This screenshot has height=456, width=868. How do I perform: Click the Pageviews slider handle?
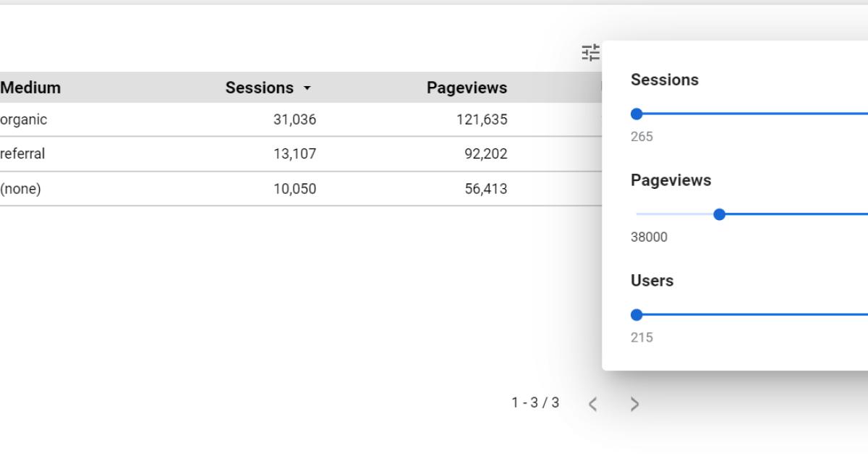tap(719, 214)
